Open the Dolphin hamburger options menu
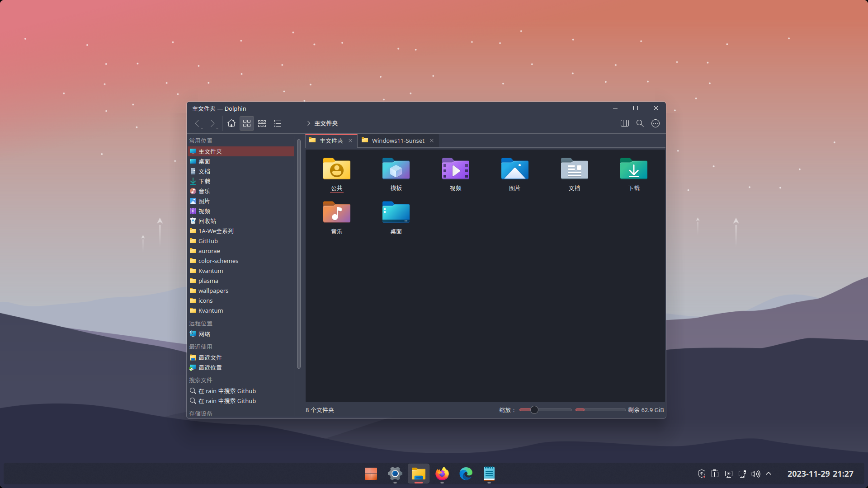Image resolution: width=868 pixels, height=488 pixels. [656, 123]
